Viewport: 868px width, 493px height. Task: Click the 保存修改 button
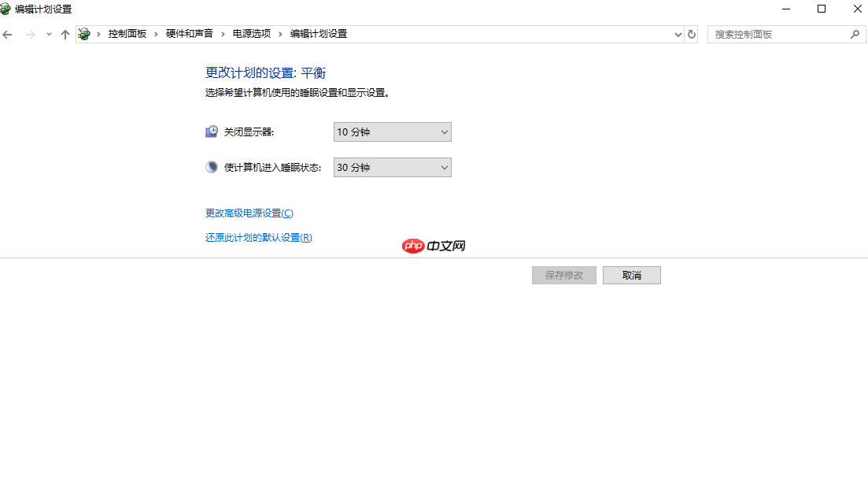pos(563,275)
